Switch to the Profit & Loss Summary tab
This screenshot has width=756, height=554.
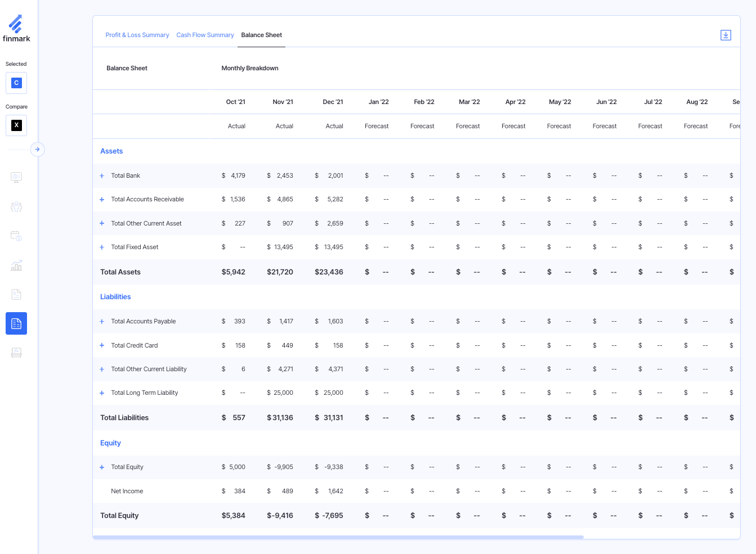point(137,35)
